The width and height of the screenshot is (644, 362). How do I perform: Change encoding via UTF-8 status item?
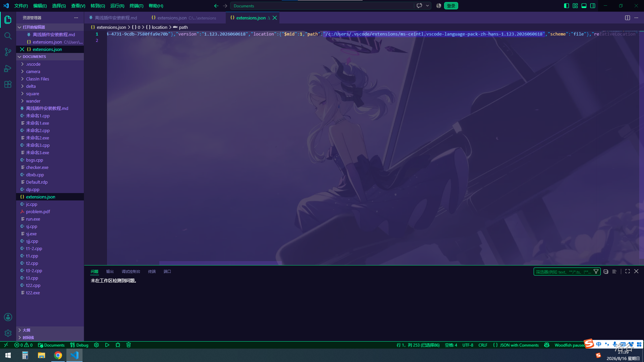468,345
